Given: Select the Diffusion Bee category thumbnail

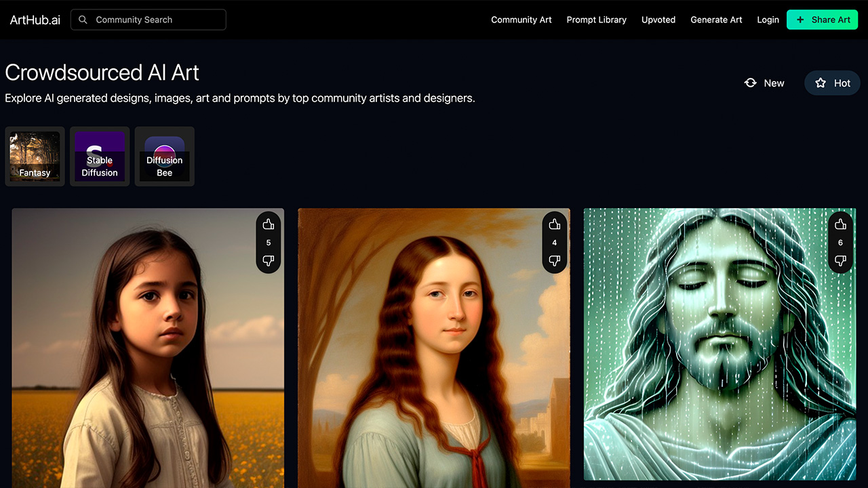Looking at the screenshot, I should (165, 157).
